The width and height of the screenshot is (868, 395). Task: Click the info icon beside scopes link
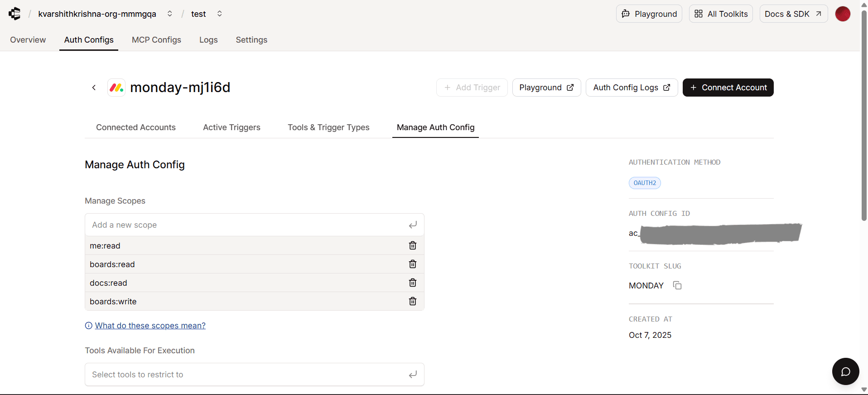coord(89,326)
